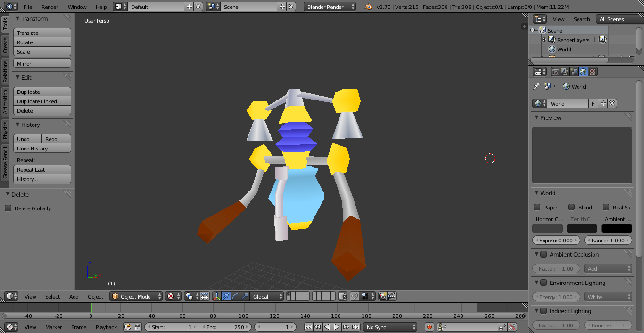This screenshot has width=644, height=333.
Task: Click the pin icon beside World breadcrumb
Action: 537,87
